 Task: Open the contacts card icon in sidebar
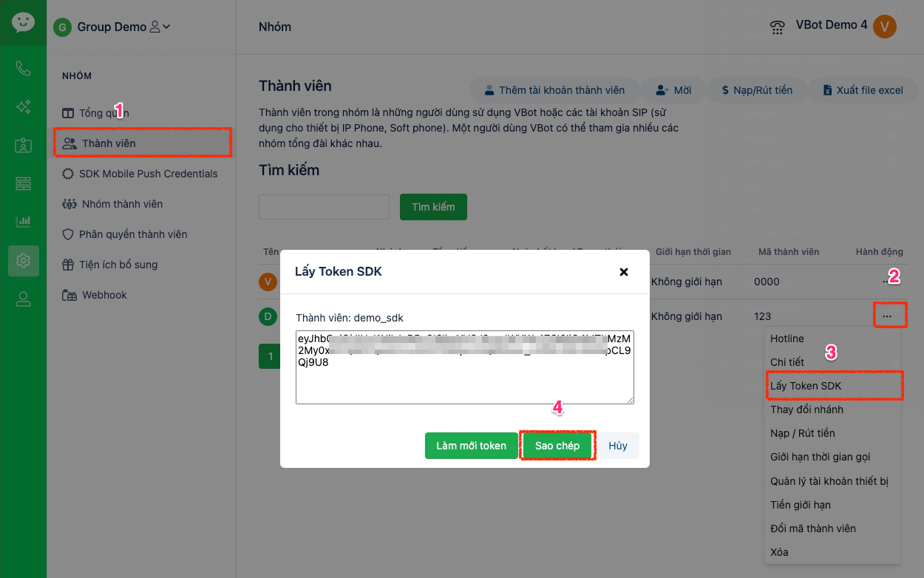pyautogui.click(x=23, y=146)
